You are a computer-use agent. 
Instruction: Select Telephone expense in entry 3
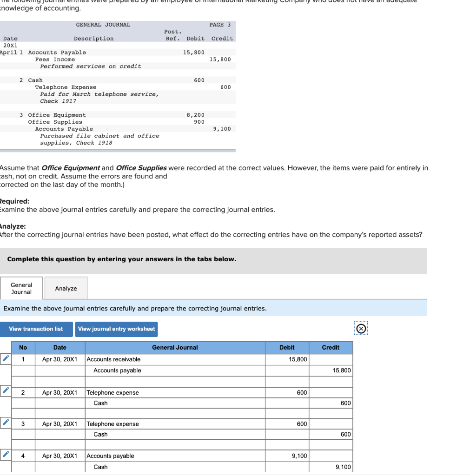click(x=175, y=424)
